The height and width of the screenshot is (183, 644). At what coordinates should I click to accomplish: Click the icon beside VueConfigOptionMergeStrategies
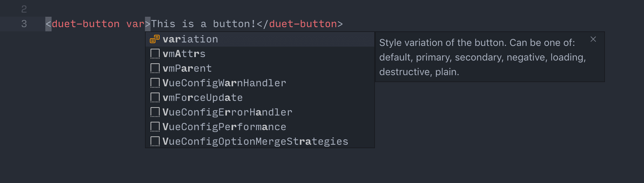[x=155, y=141]
